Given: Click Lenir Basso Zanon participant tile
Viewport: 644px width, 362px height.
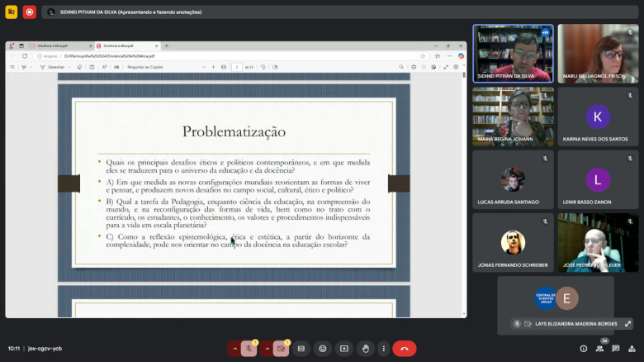Looking at the screenshot, I should [x=598, y=179].
